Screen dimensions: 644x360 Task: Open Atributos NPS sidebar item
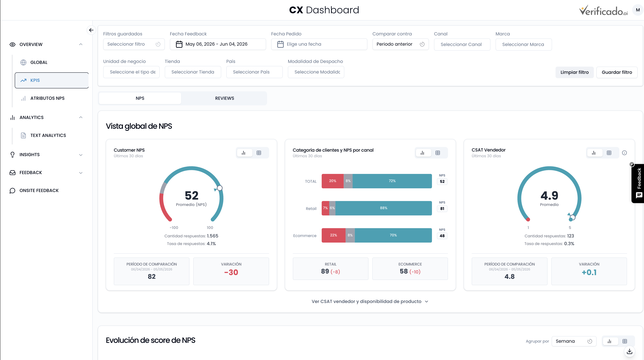tap(51, 98)
